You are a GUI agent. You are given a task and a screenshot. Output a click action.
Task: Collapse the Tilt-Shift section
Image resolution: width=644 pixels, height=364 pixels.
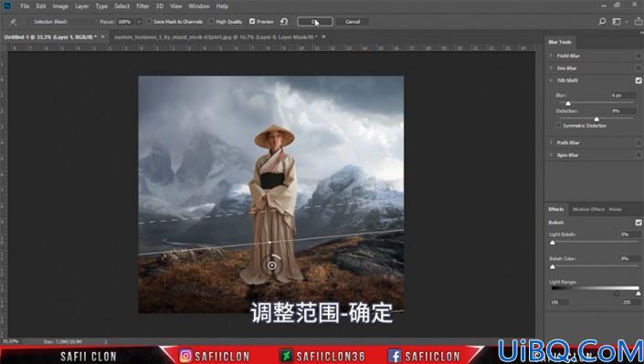coord(551,80)
